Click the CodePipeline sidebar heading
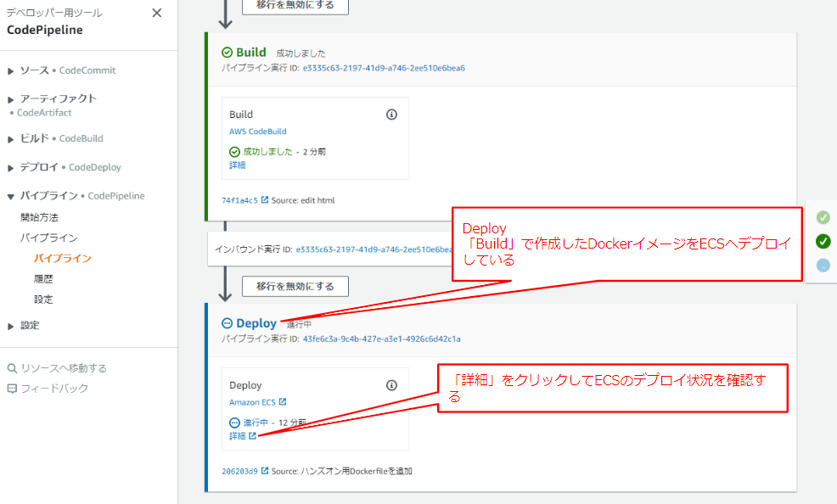The height and width of the screenshot is (504, 837). (45, 30)
